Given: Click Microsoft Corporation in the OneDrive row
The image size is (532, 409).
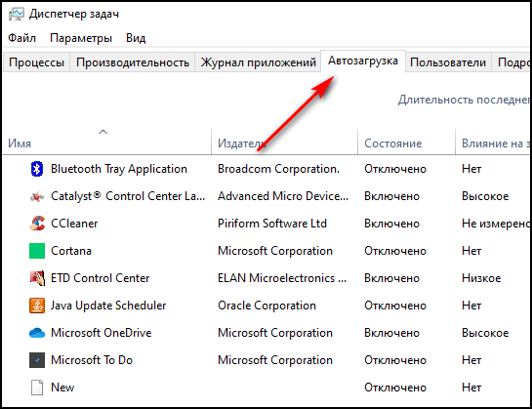Looking at the screenshot, I should coord(275,333).
